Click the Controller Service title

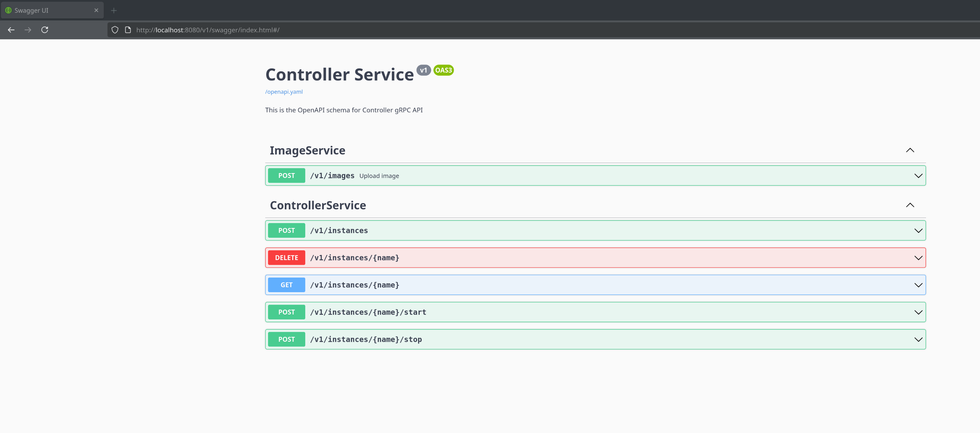(339, 74)
